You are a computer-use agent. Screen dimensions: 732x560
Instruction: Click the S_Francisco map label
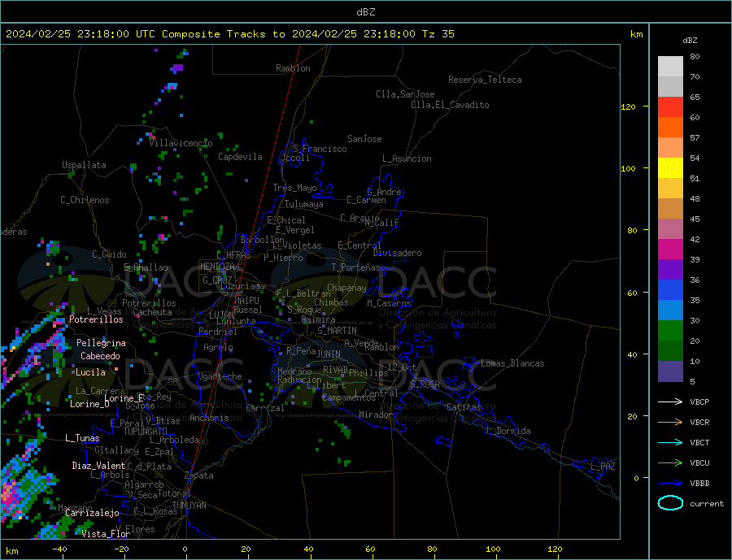[320, 149]
